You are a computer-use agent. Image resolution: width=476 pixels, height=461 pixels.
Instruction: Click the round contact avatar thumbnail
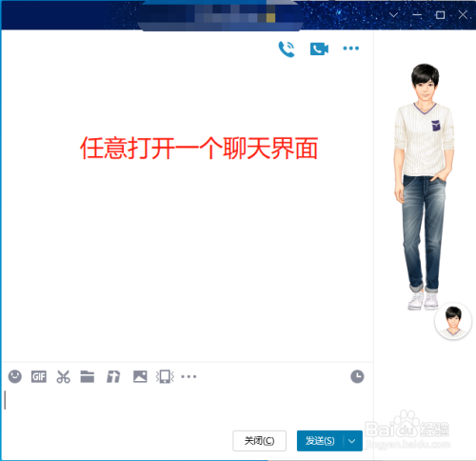(453, 321)
